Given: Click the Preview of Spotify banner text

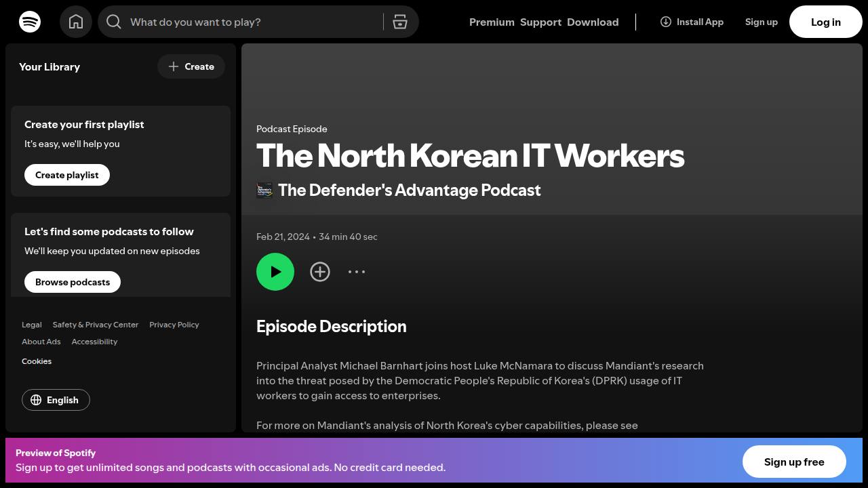Looking at the screenshot, I should click(56, 453).
